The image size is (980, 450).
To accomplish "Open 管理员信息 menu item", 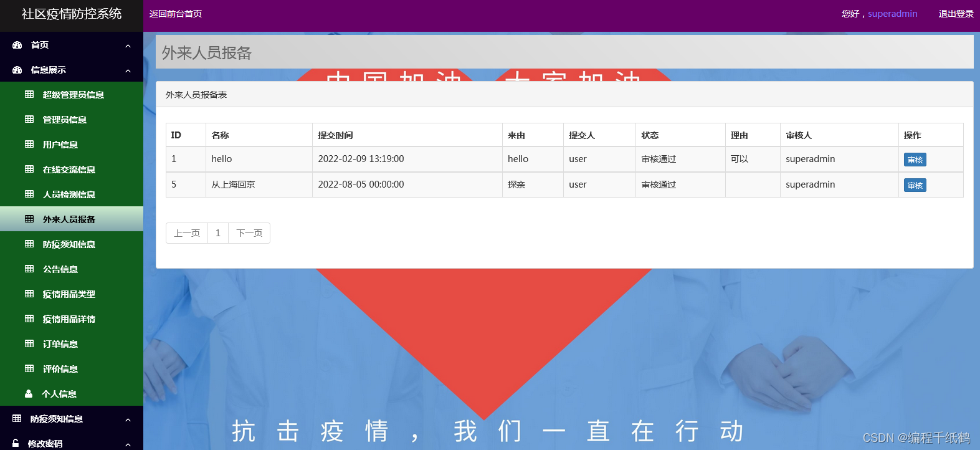I will pyautogui.click(x=72, y=120).
